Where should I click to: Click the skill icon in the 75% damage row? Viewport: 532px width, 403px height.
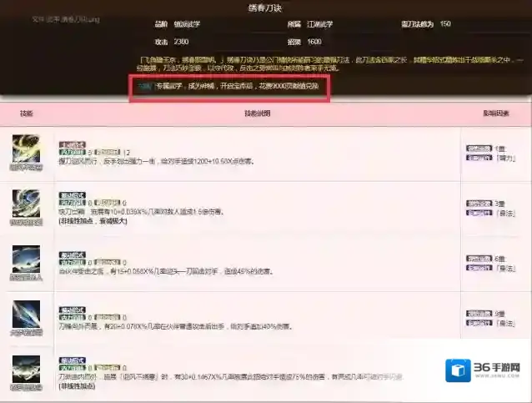(26, 369)
